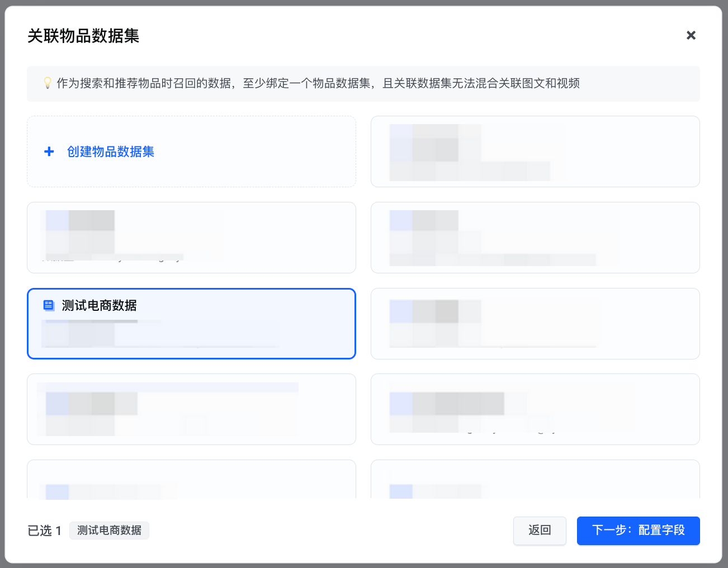This screenshot has width=728, height=568.
Task: Pick the blurred card above the 返回 button row, second-last right
Action: click(535, 409)
